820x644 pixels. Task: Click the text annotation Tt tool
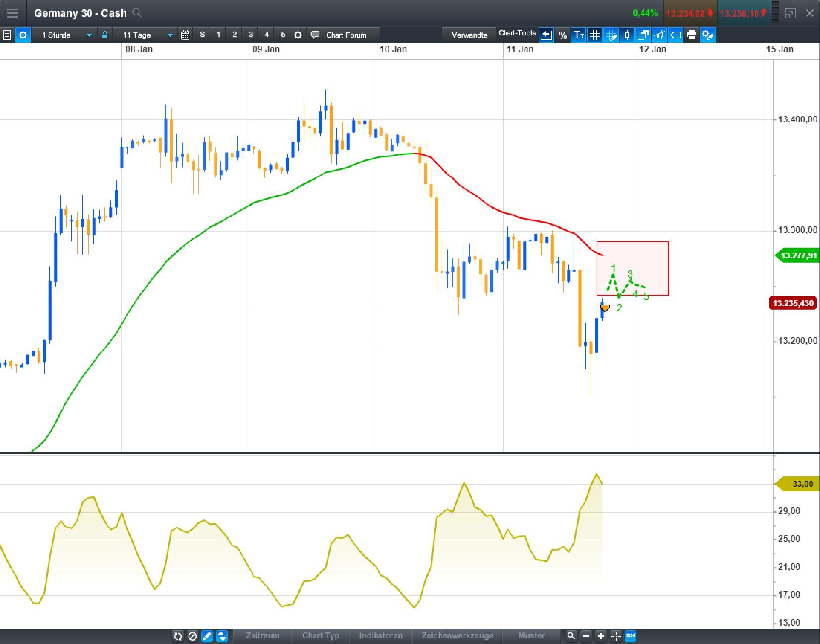[x=578, y=35]
